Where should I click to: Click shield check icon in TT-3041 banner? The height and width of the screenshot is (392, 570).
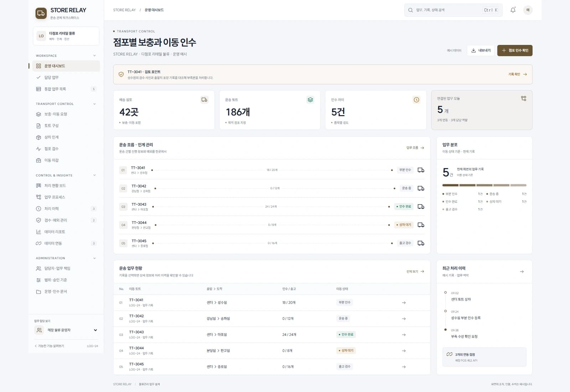[x=121, y=74]
